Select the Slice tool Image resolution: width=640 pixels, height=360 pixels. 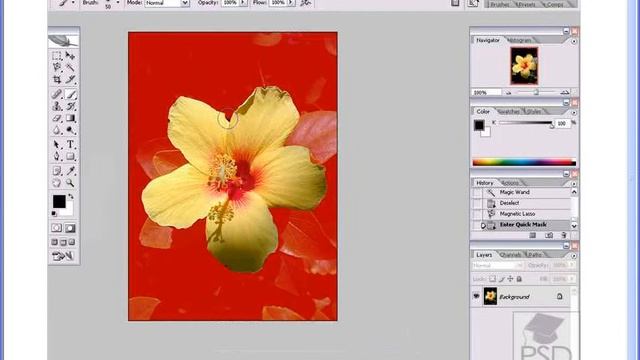tap(70, 80)
